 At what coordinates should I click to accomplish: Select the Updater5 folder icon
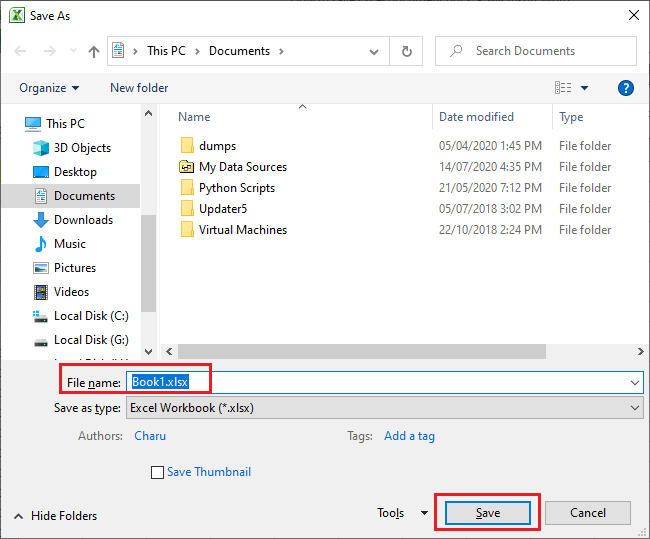[187, 209]
